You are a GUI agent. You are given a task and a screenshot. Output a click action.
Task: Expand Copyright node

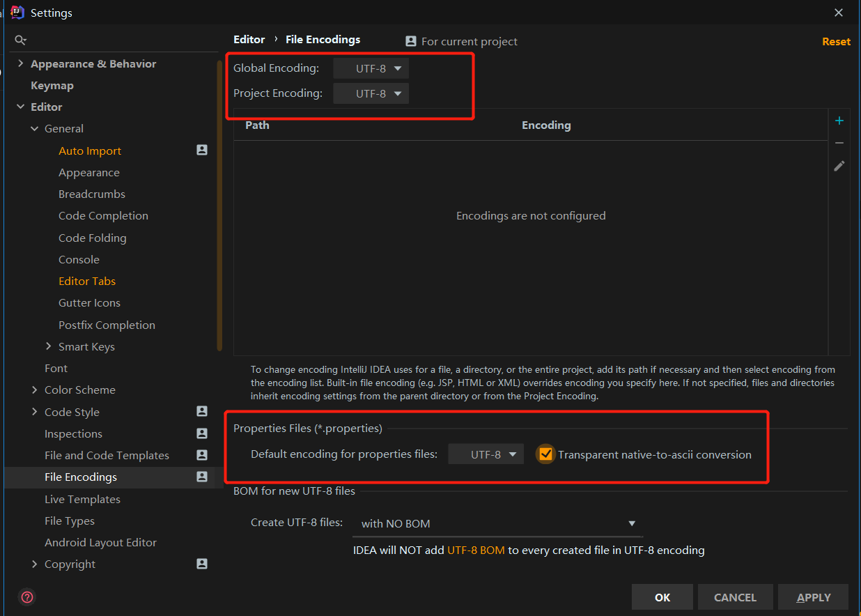pos(35,564)
